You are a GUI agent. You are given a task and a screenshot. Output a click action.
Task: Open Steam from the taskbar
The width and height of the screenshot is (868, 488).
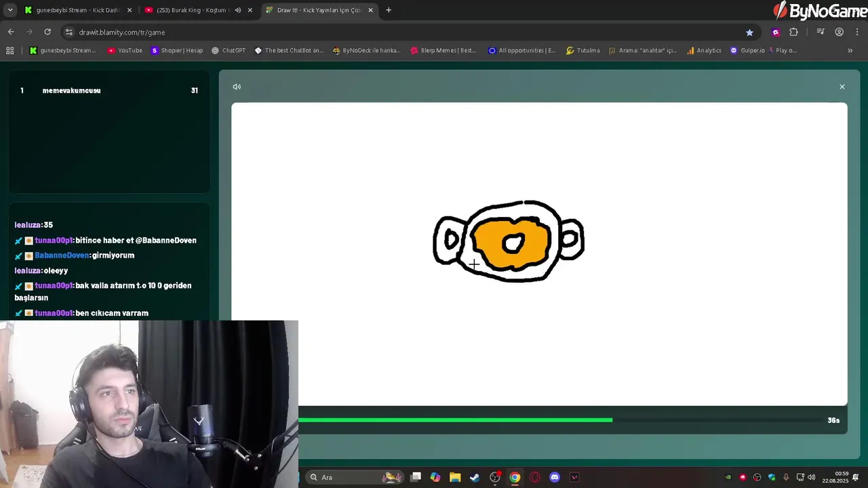coord(475,477)
